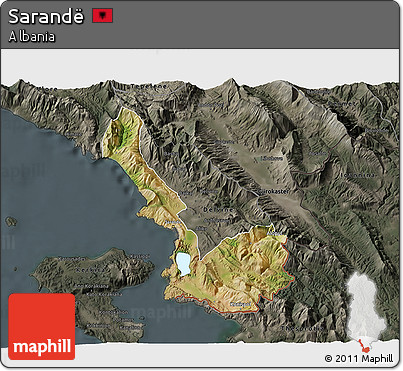403x371 pixels.
Task: Click the 'Thesprotia' label on the map
Action: click(x=302, y=328)
